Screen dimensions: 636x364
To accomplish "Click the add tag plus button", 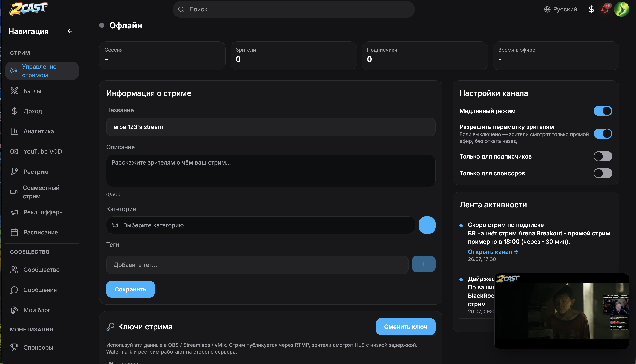I will pos(424,264).
